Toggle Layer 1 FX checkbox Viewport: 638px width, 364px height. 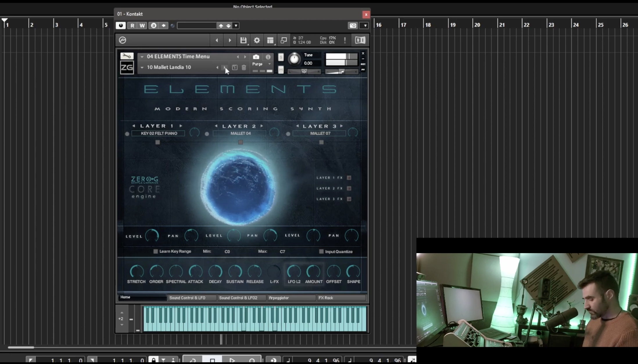(x=349, y=178)
